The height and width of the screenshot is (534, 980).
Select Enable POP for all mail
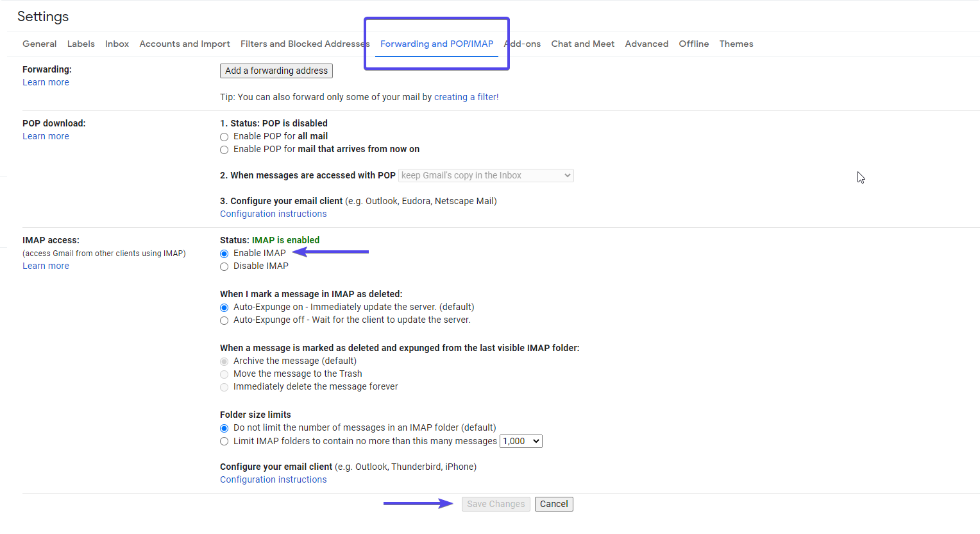click(x=224, y=137)
